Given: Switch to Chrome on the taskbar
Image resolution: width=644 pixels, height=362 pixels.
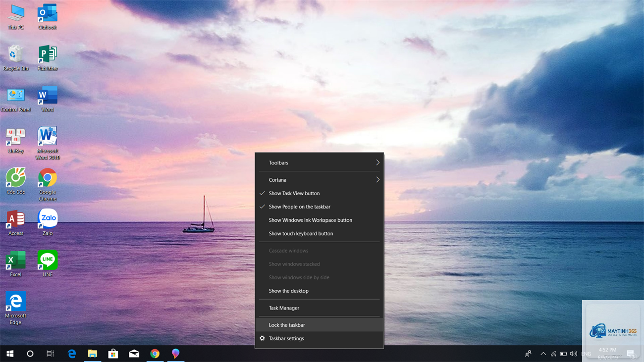Looking at the screenshot, I should click(155, 354).
